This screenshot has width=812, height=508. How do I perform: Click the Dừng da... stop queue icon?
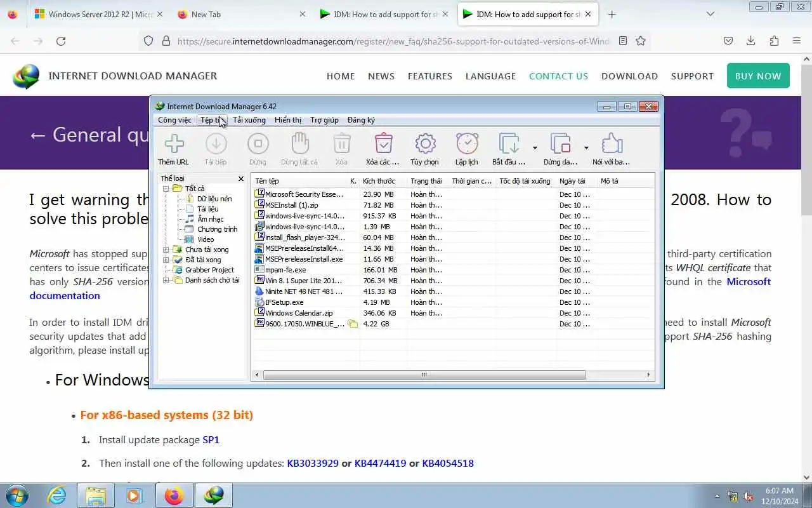tap(560, 144)
